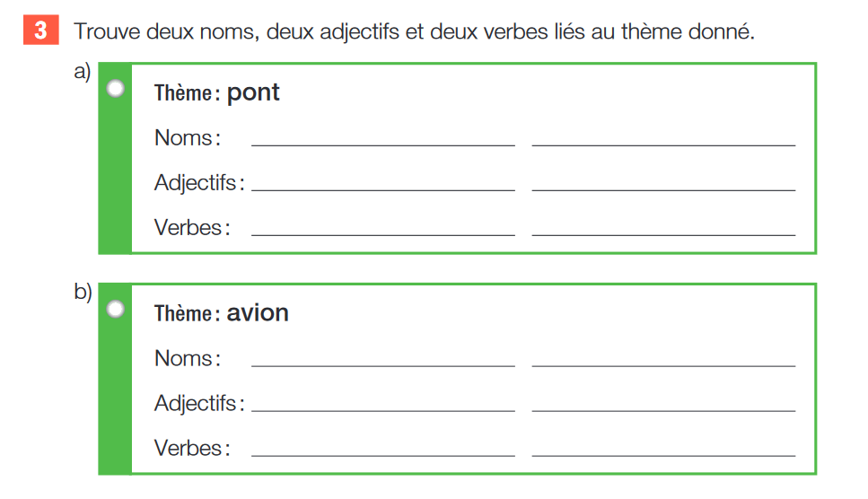
Task: Click the orange exercise number 3 badge
Action: [x=41, y=31]
